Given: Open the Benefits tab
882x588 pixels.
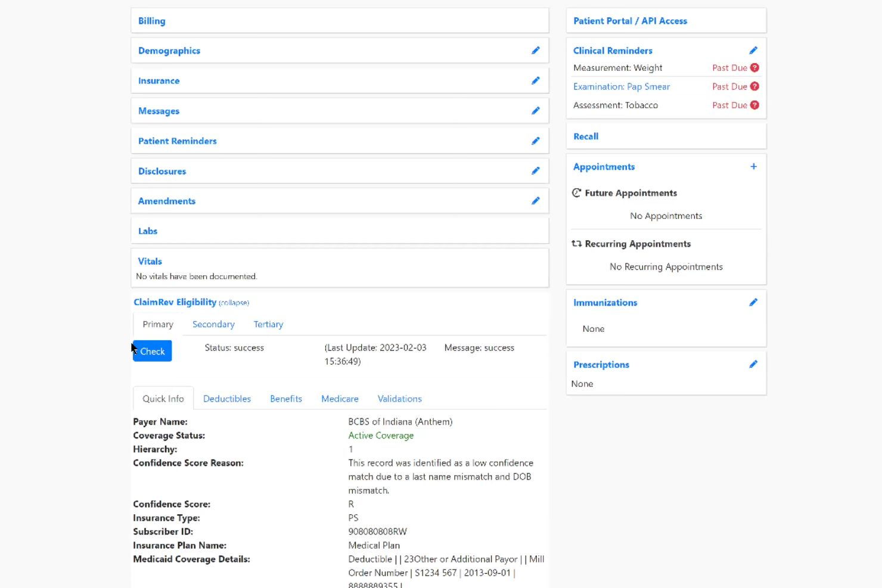Looking at the screenshot, I should [x=286, y=399].
